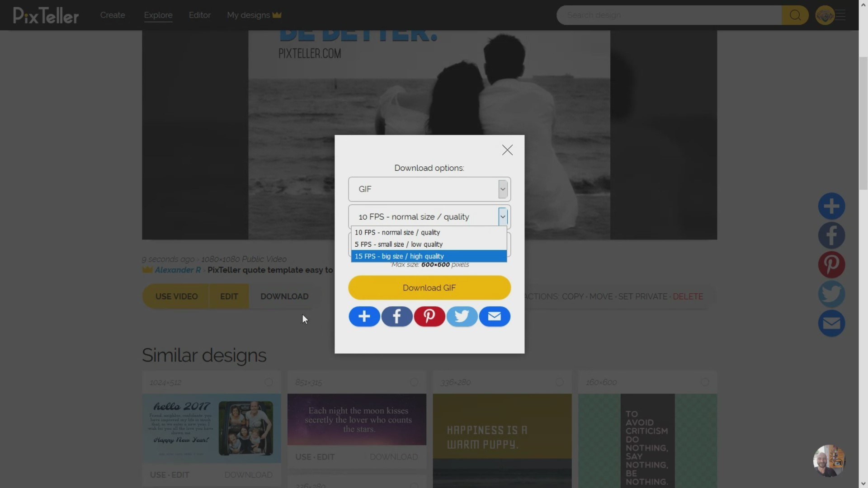Click the EDIT button for this design
Viewport: 868px width, 488px height.
coord(229,296)
